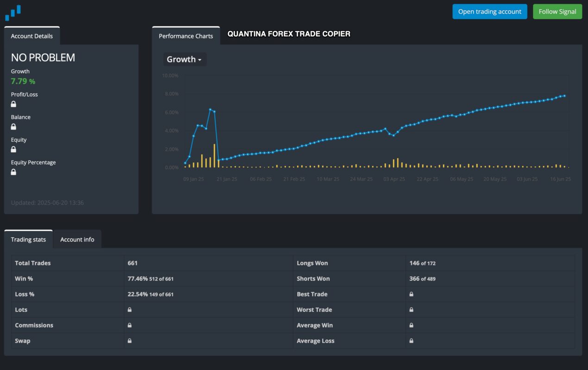Click the Equity lock icon
The height and width of the screenshot is (370, 588).
coord(13,149)
